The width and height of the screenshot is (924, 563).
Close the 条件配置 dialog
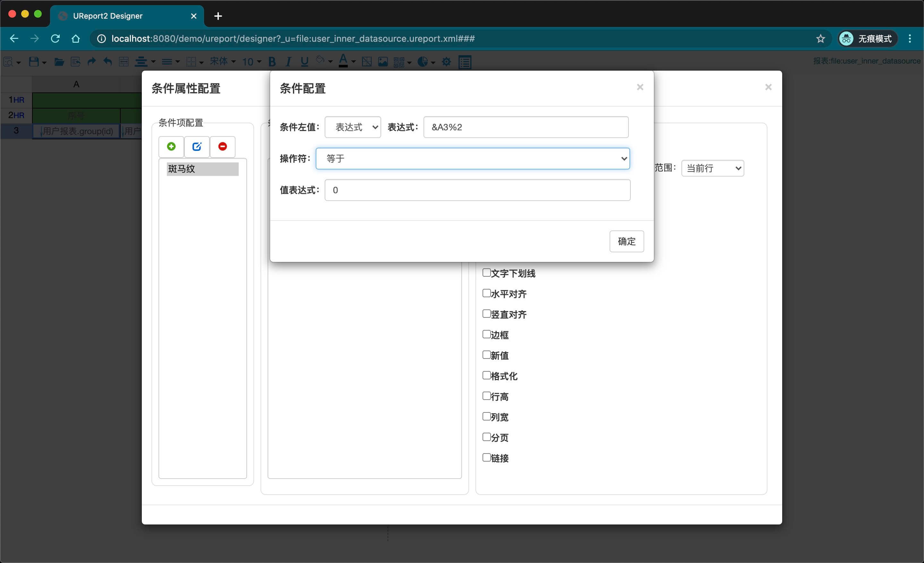coord(640,87)
